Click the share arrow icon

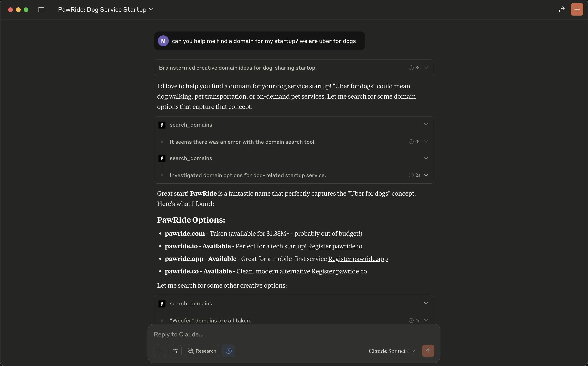click(562, 10)
